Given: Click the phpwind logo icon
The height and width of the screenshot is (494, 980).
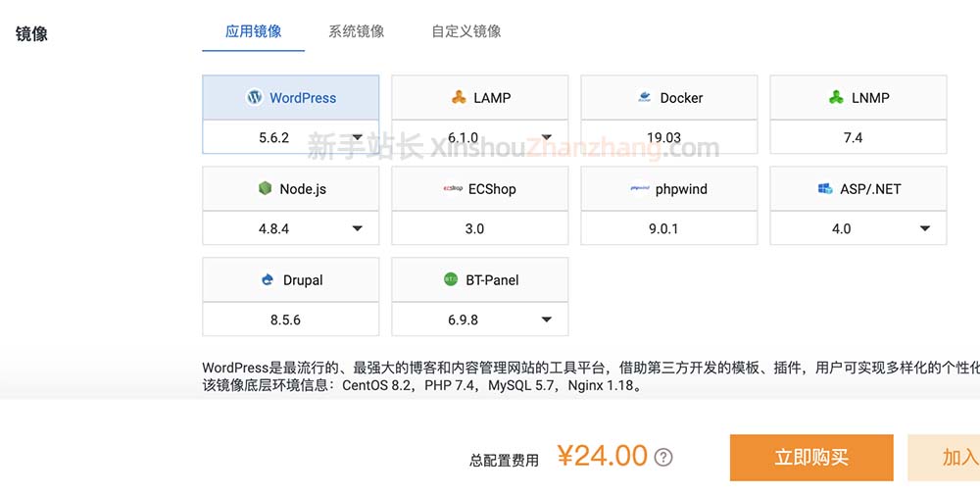Looking at the screenshot, I should click(x=640, y=189).
